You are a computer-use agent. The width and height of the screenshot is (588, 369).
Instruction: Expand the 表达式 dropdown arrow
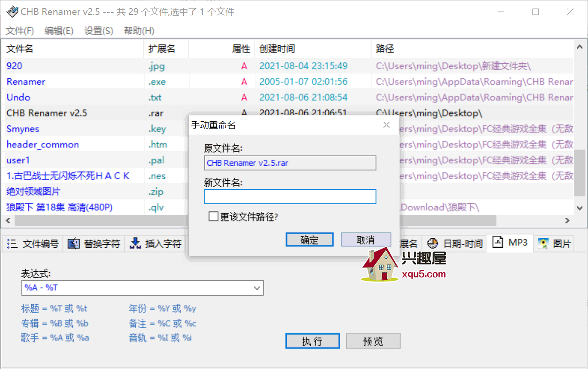[257, 288]
